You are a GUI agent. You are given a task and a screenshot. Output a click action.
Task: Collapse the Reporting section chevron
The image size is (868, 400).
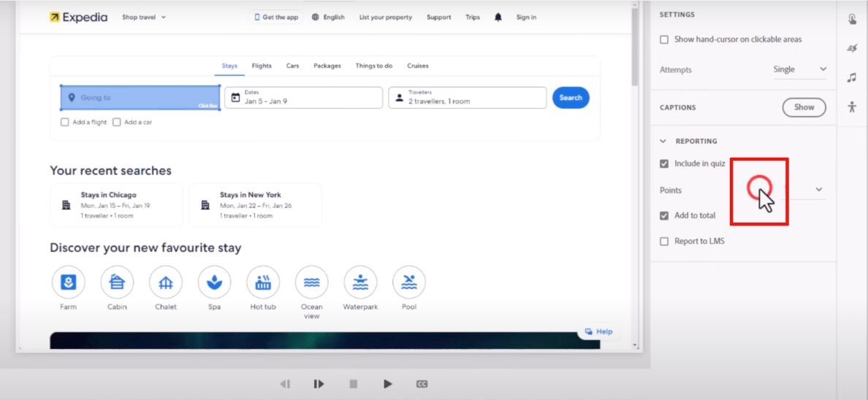(x=663, y=141)
